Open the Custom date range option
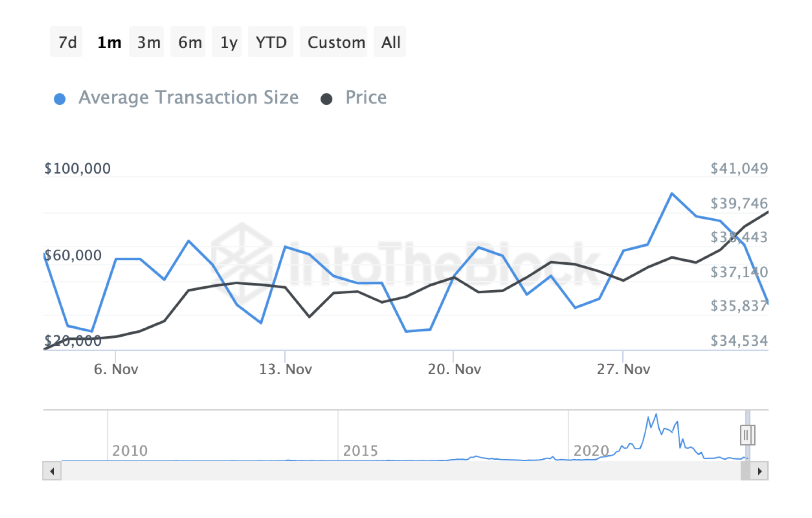 [x=336, y=42]
